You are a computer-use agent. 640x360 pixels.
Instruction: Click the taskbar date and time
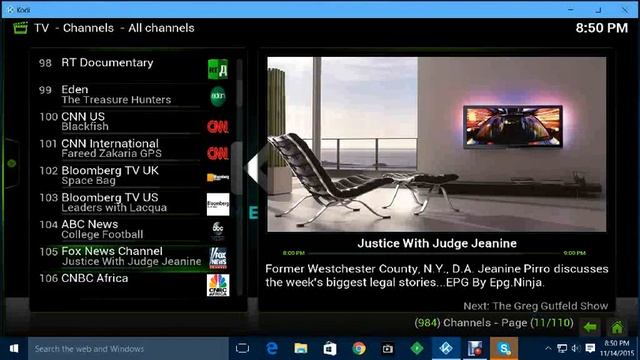[x=617, y=348]
